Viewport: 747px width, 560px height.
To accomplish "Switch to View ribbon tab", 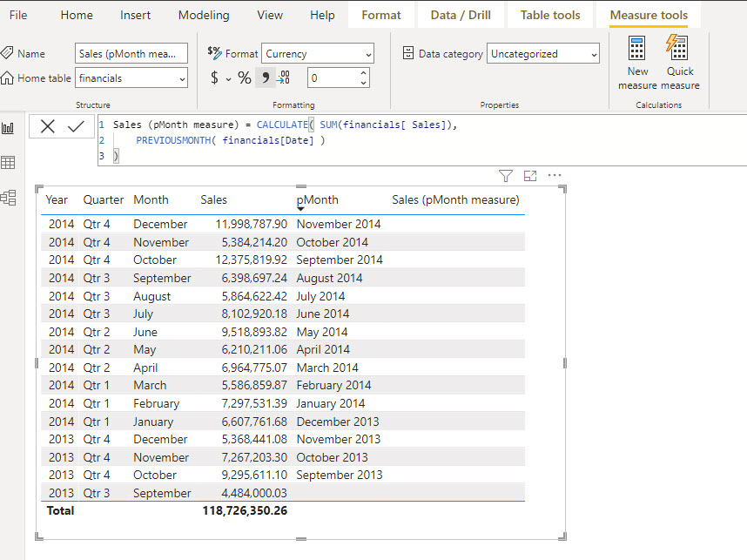I will [x=270, y=15].
